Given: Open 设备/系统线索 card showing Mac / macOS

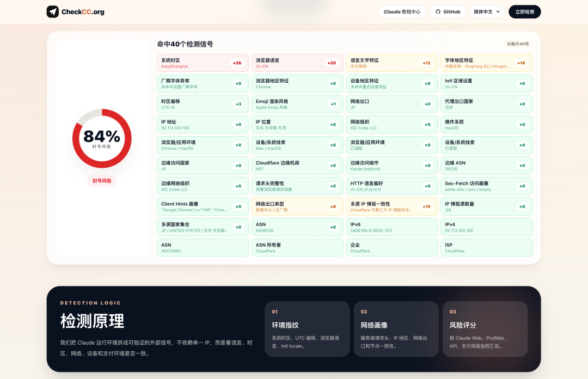Looking at the screenshot, I should click(x=297, y=145).
